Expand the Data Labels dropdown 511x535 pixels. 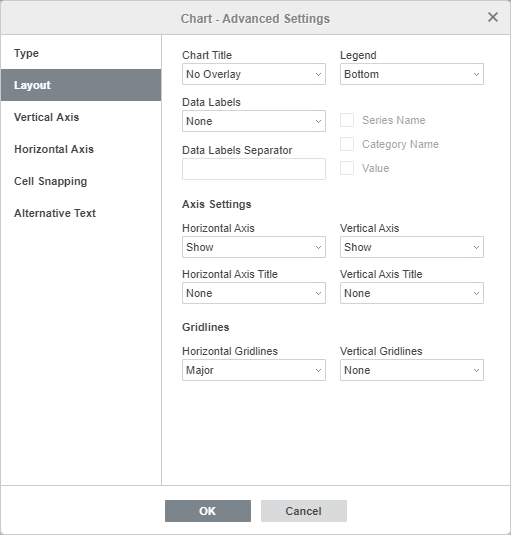pos(254,121)
